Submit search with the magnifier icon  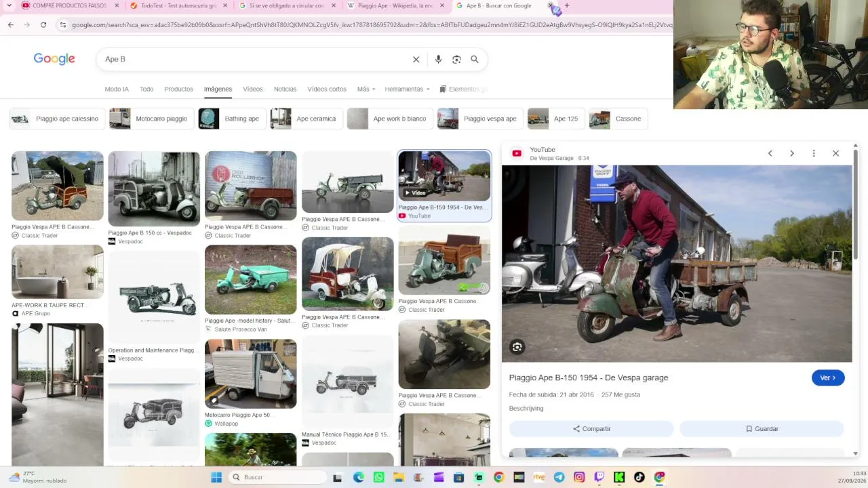475,60
